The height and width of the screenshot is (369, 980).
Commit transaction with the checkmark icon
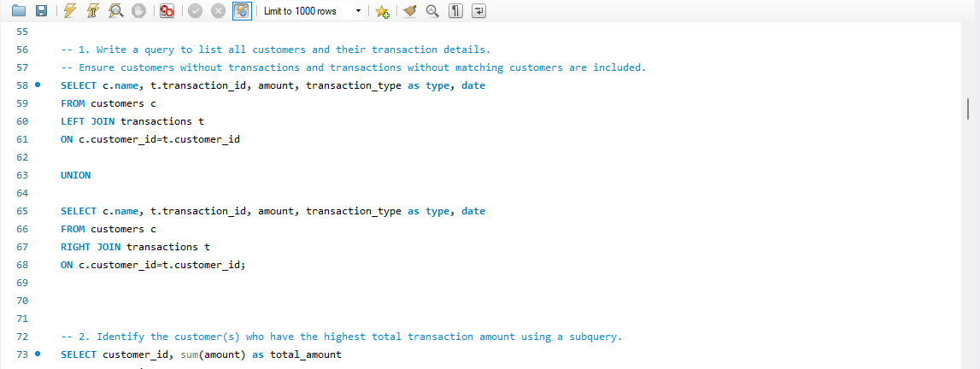point(195,10)
